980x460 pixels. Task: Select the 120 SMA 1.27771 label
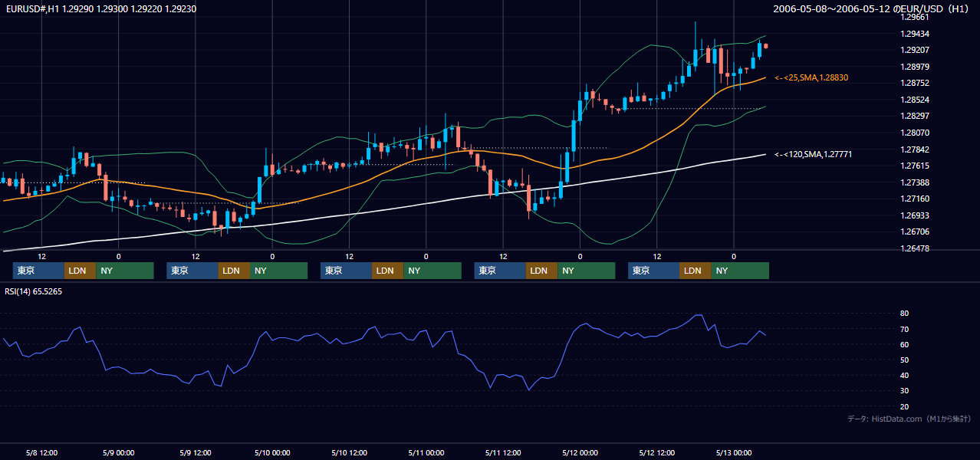[x=814, y=155]
